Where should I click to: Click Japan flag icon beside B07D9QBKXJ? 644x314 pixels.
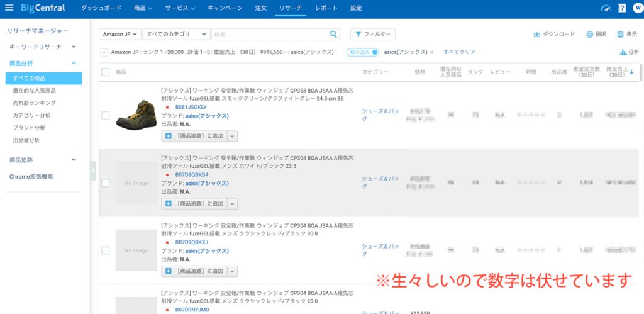[167, 242]
